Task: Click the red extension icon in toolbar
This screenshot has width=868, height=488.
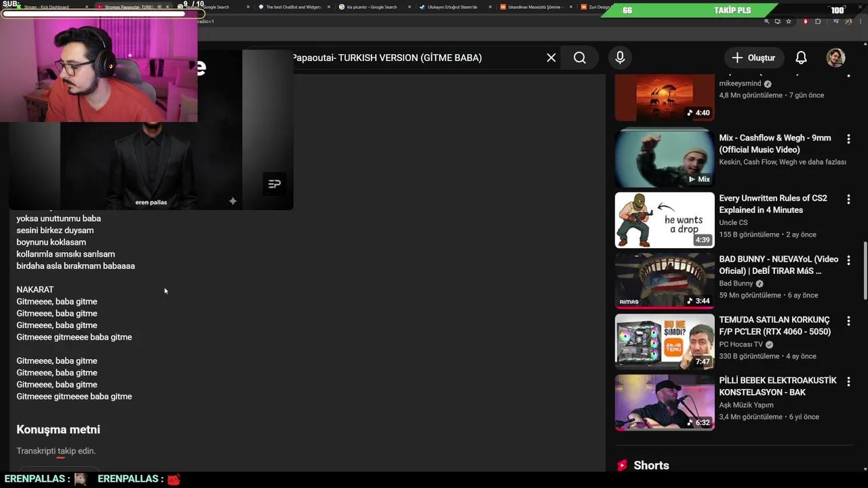Action: pos(806,21)
